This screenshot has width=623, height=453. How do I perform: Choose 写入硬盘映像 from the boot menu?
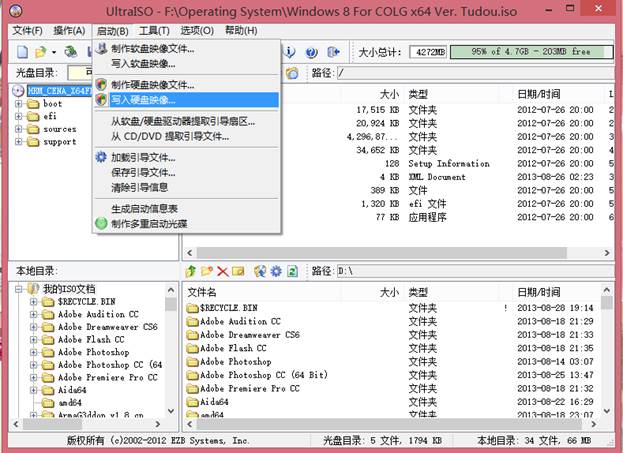coord(143,100)
